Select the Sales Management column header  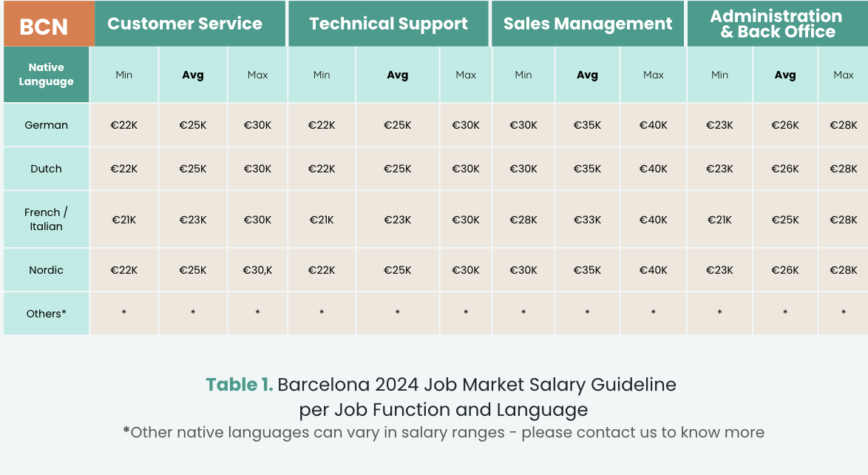coord(588,24)
